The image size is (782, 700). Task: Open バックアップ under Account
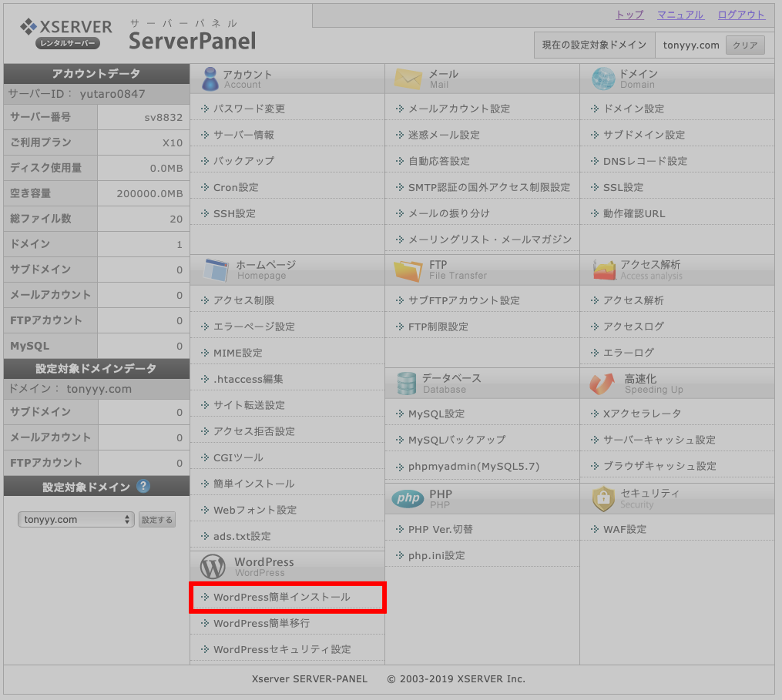click(243, 161)
